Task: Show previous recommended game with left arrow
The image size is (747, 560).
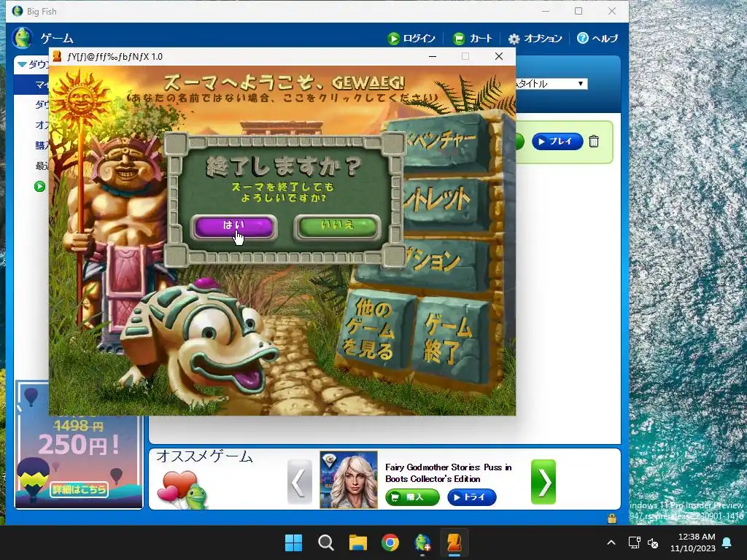Action: (x=300, y=482)
